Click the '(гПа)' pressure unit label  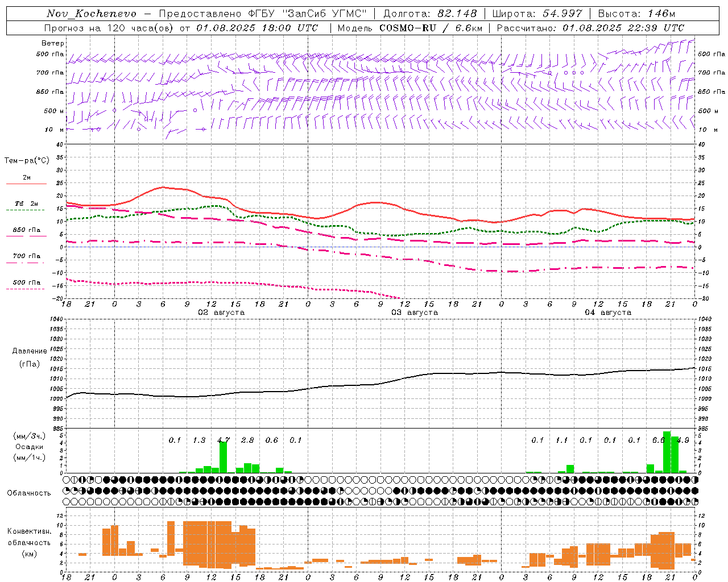pos(30,364)
